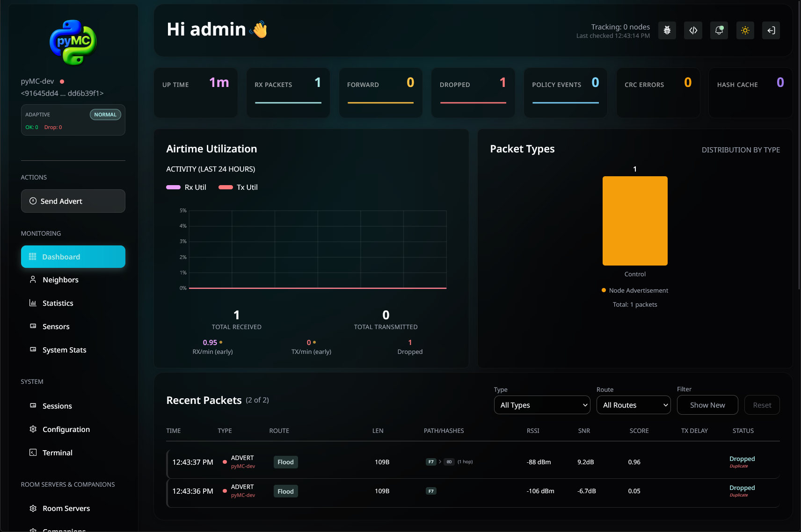Open the code view icon
This screenshot has width=801, height=532.
pyautogui.click(x=693, y=30)
